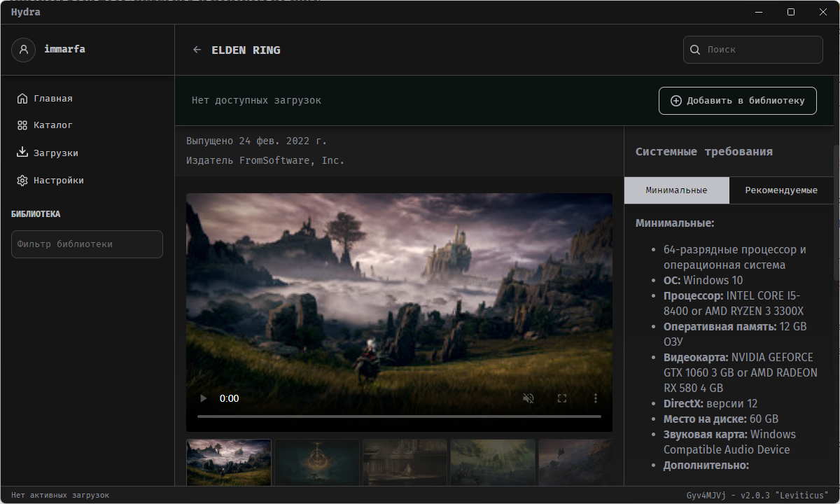Switch to Рекомендуемые requirements tab

pos(781,190)
